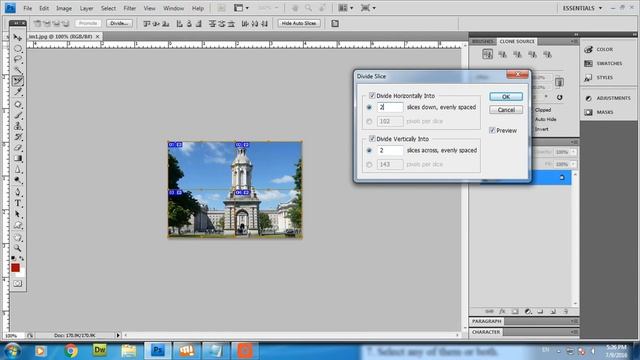
Task: Click the Windows Start button
Action: (x=12, y=351)
